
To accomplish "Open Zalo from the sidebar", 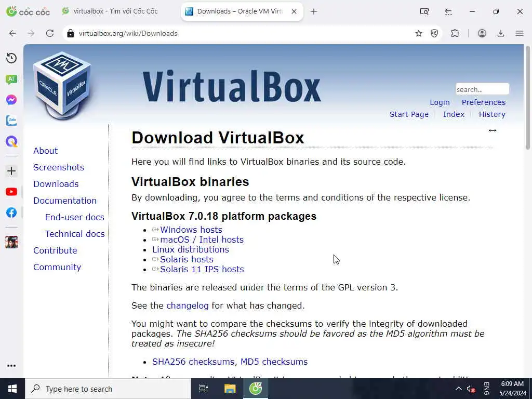I will (11, 121).
